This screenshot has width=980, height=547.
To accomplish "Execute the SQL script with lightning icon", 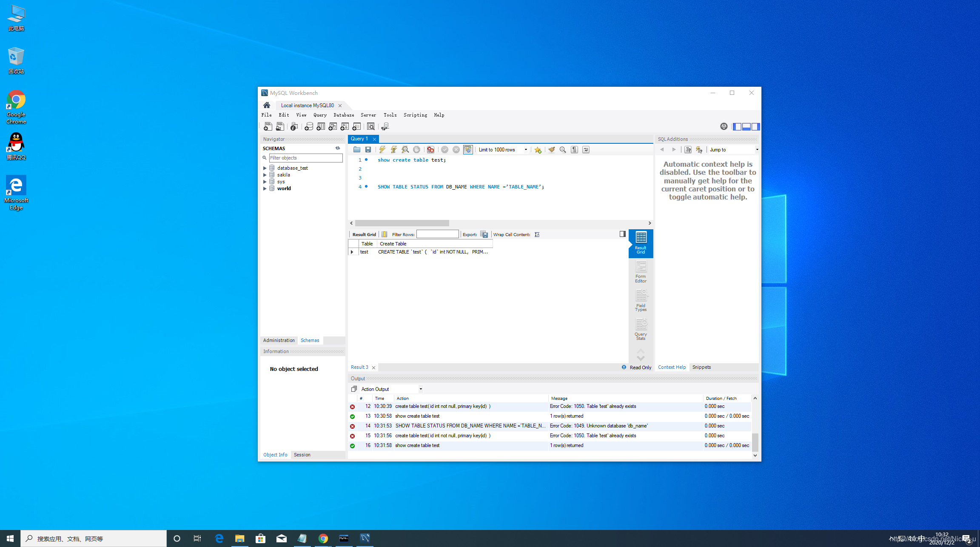I will [382, 150].
